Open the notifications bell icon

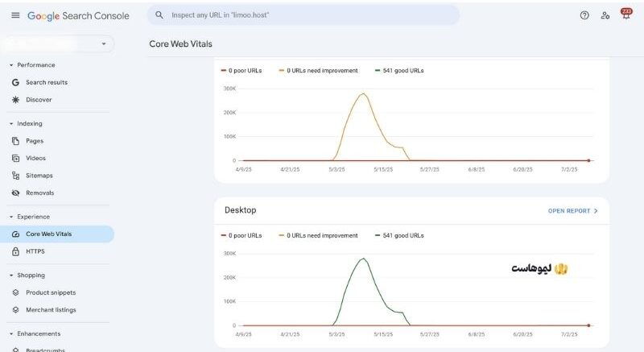coord(626,14)
